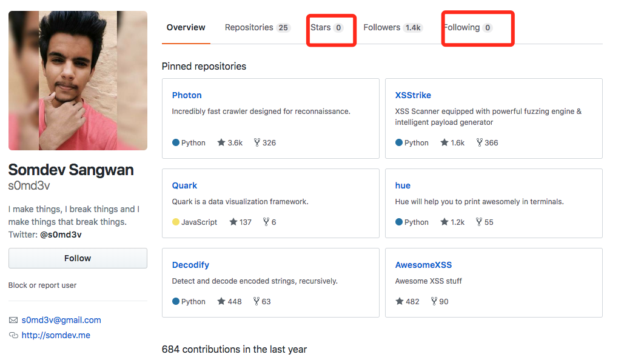Click the star icon on Photon repository

(x=221, y=143)
